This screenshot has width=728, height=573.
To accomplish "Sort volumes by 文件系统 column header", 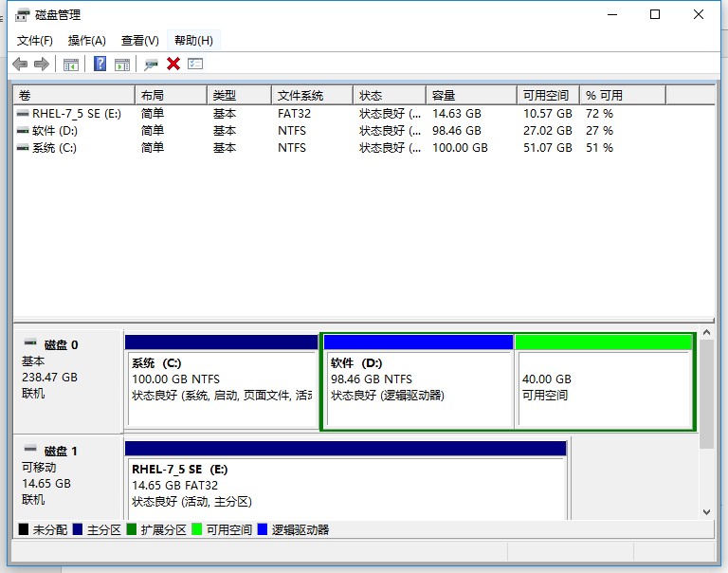I will (x=312, y=96).
